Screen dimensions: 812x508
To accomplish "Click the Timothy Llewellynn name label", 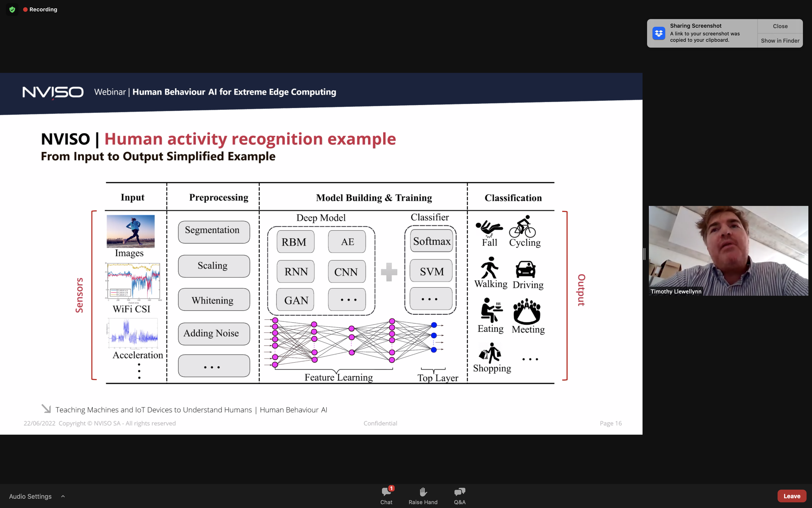I will click(x=676, y=291).
